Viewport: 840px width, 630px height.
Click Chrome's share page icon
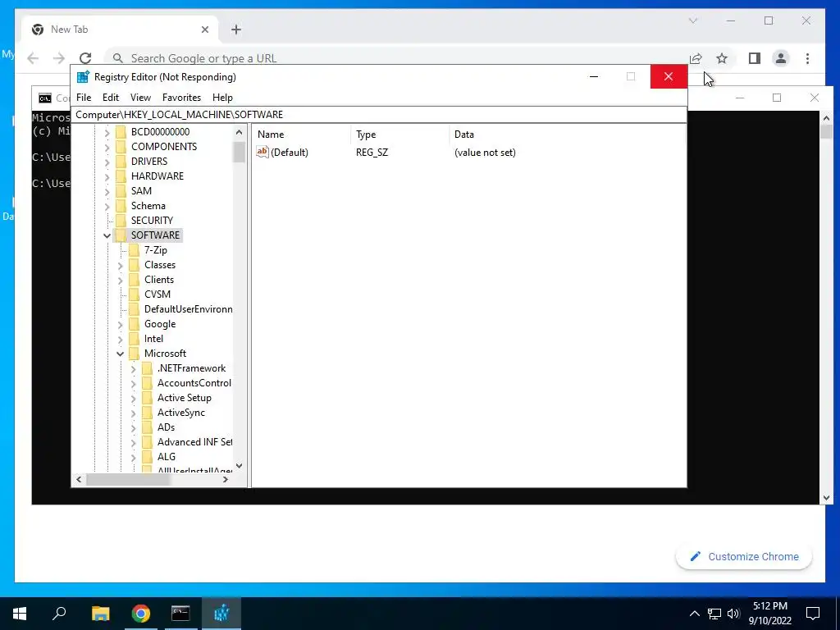pyautogui.click(x=696, y=58)
